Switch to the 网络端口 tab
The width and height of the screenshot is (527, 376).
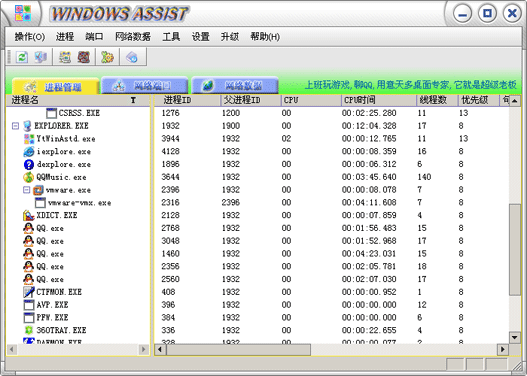(144, 86)
